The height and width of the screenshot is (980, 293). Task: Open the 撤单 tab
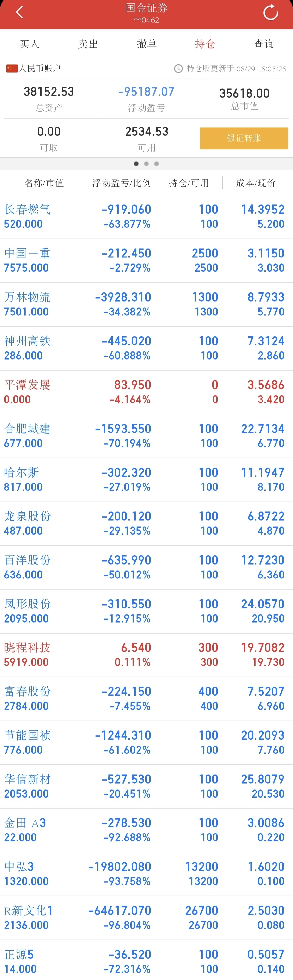(147, 44)
